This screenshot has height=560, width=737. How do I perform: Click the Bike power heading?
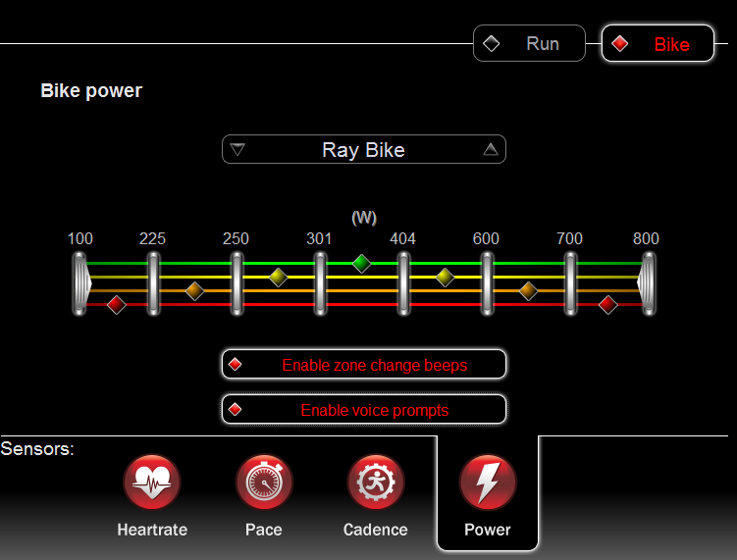[x=91, y=90]
